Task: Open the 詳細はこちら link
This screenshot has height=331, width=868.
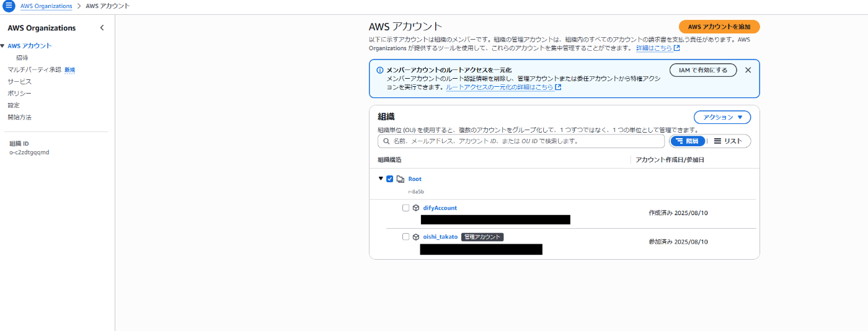Action: [x=658, y=48]
